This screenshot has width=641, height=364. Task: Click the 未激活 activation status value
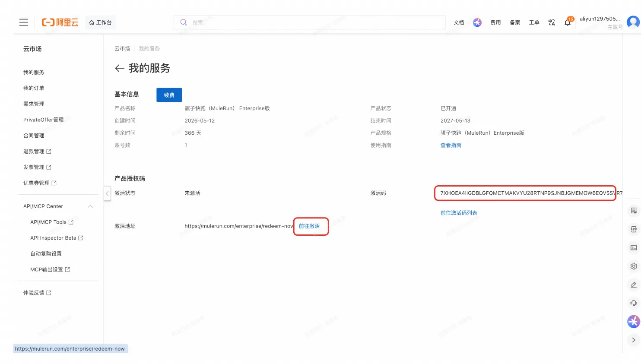(192, 193)
